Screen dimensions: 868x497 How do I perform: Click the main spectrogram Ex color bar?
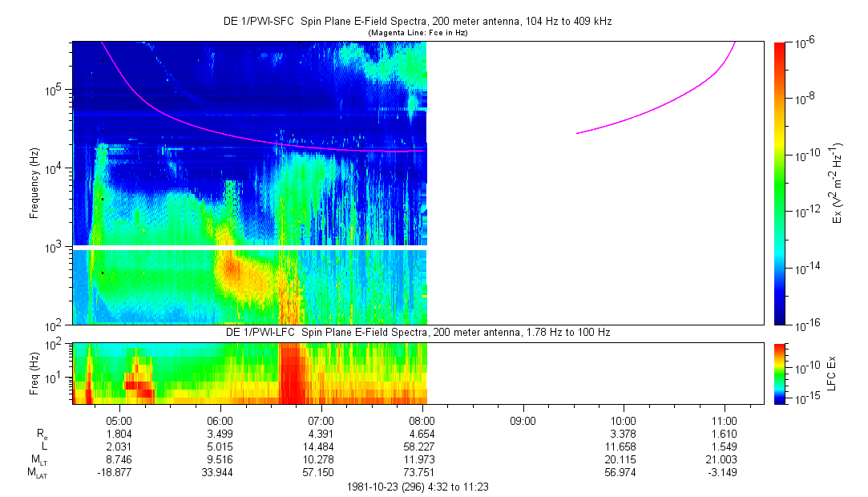tap(781, 183)
